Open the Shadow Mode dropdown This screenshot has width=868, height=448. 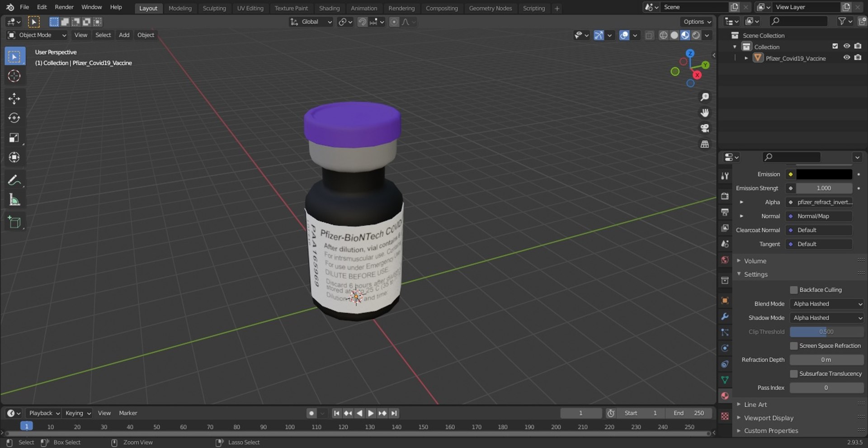tap(827, 318)
